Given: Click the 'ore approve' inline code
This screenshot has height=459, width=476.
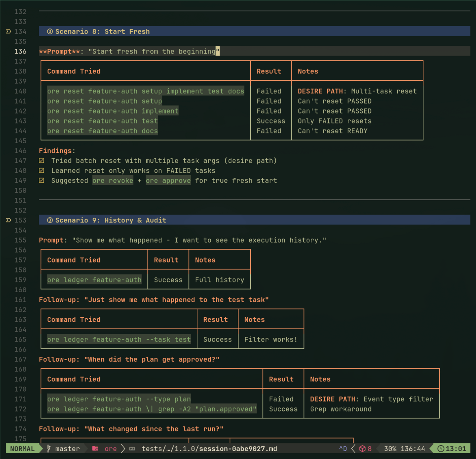Looking at the screenshot, I should [168, 180].
